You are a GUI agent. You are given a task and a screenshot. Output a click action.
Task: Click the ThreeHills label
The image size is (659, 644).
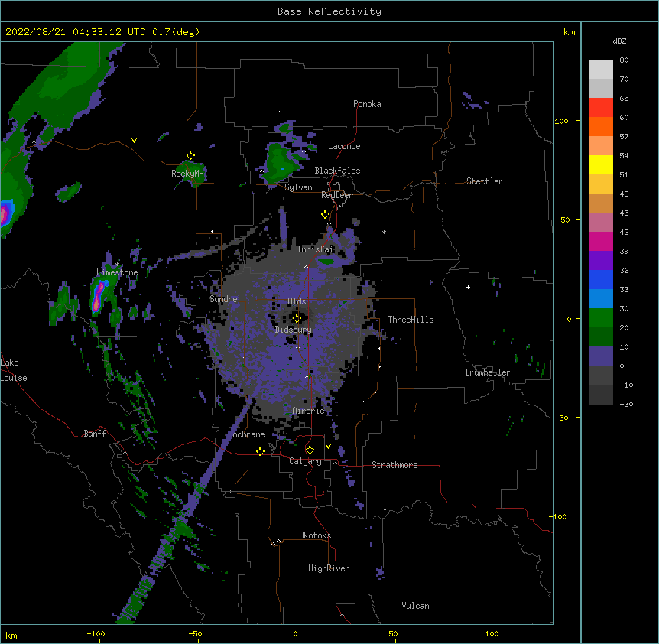[411, 320]
